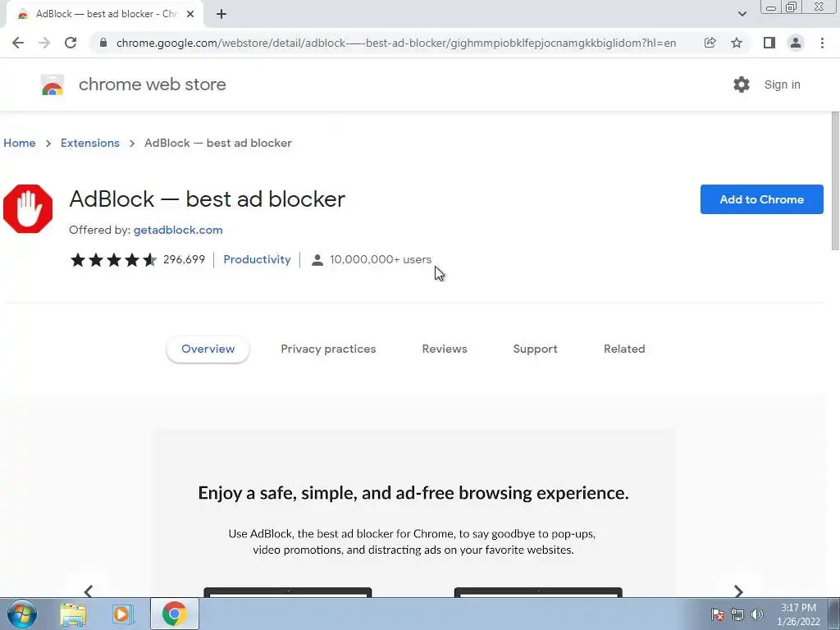840x630 pixels.
Task: Open the Support tab
Action: [535, 349]
